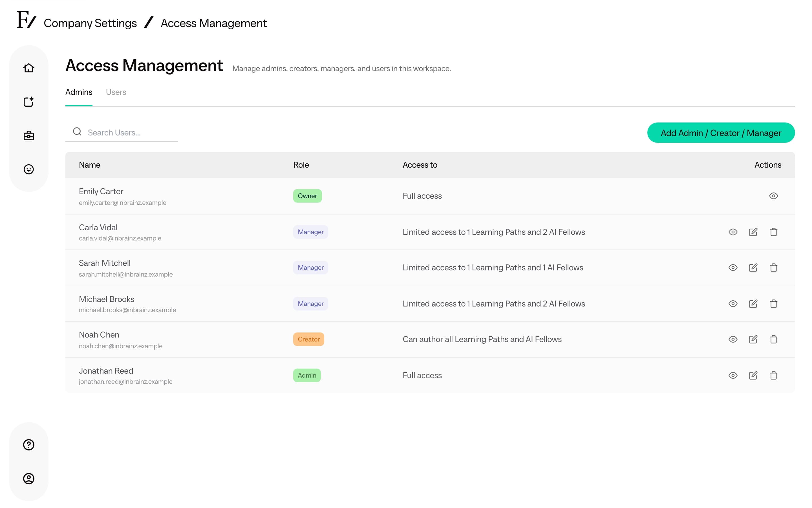Edit Noah Chen's access
Viewport: 812px width, 508px height.
click(x=753, y=339)
